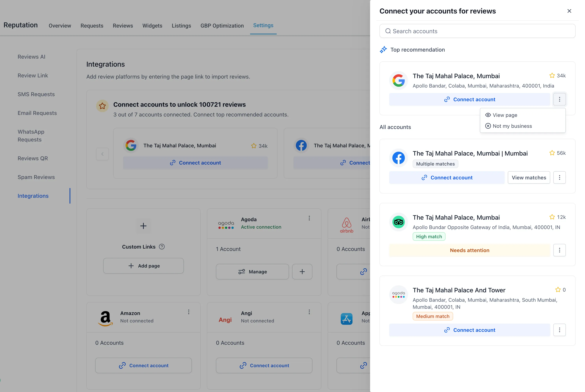Connect the Google Taj Mahal Palace account in panel
This screenshot has height=392, width=585.
tap(469, 99)
